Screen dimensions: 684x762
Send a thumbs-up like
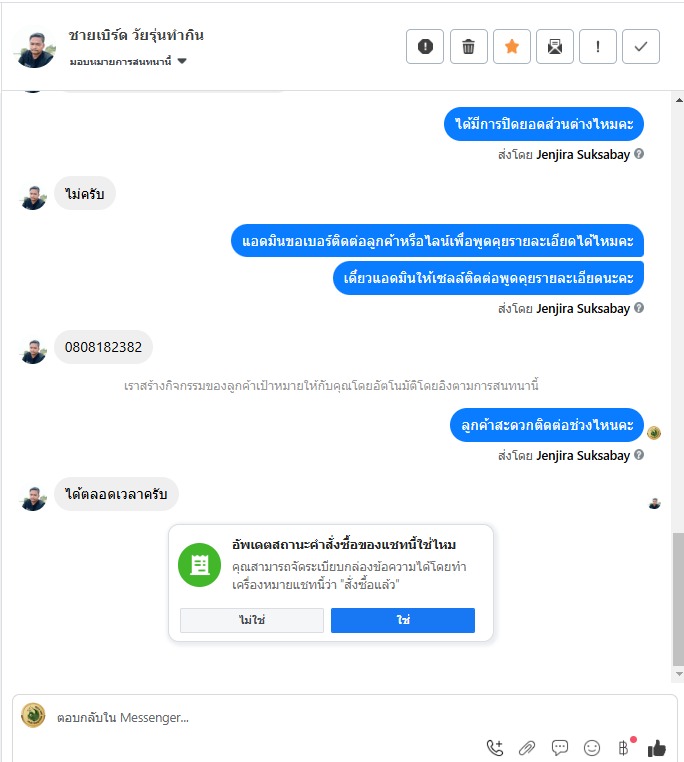point(656,748)
